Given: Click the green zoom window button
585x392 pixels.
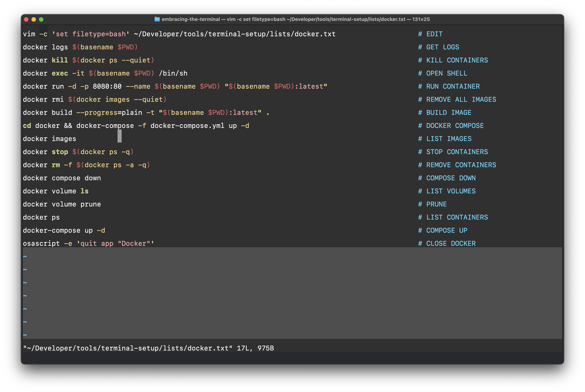Looking at the screenshot, I should click(41, 19).
